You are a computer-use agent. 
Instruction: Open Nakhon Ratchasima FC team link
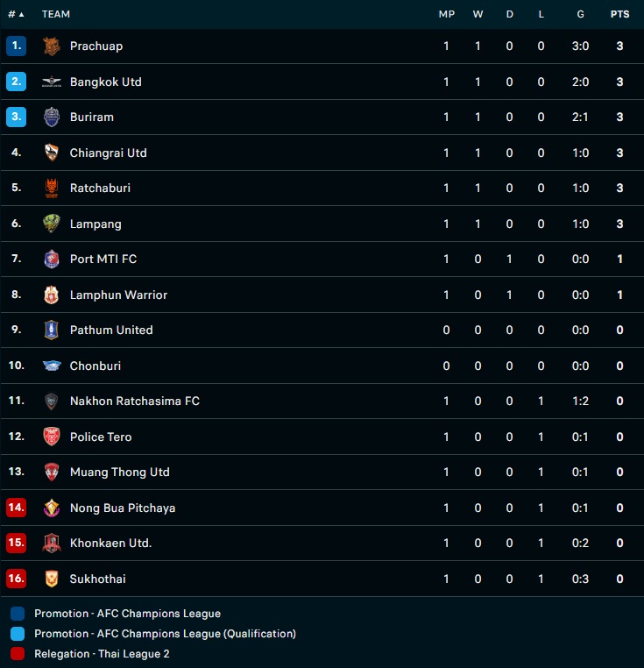134,401
